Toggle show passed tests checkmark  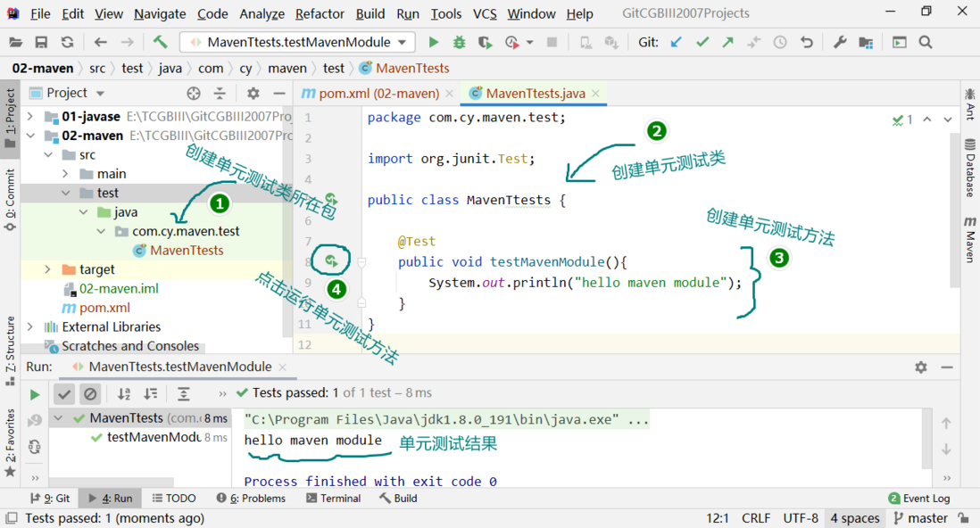63,393
